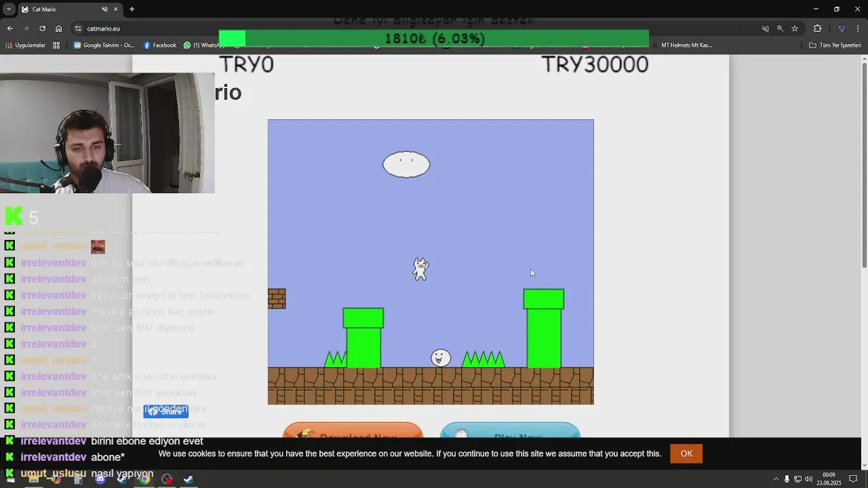Click the brown brick block in the game

coord(277,299)
